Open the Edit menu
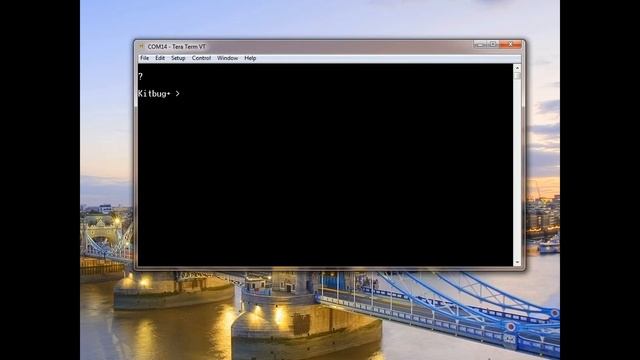Screen dimensions: 640x360 pyautogui.click(x=160, y=58)
